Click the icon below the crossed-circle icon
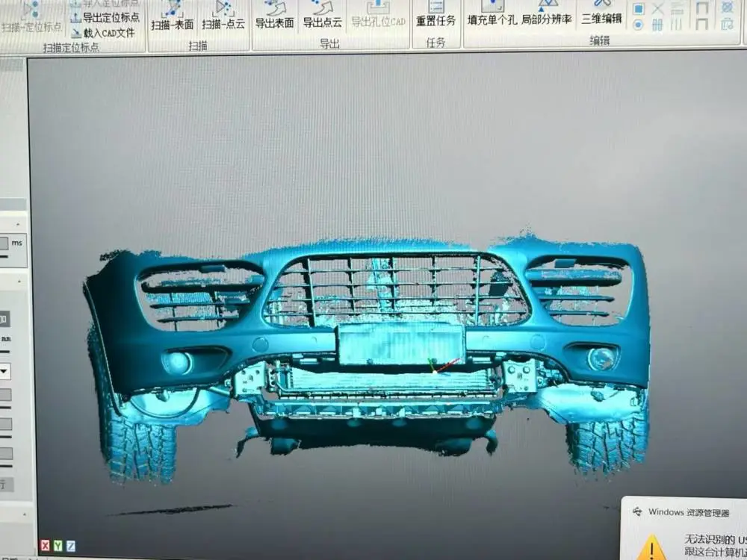 [x=727, y=23]
